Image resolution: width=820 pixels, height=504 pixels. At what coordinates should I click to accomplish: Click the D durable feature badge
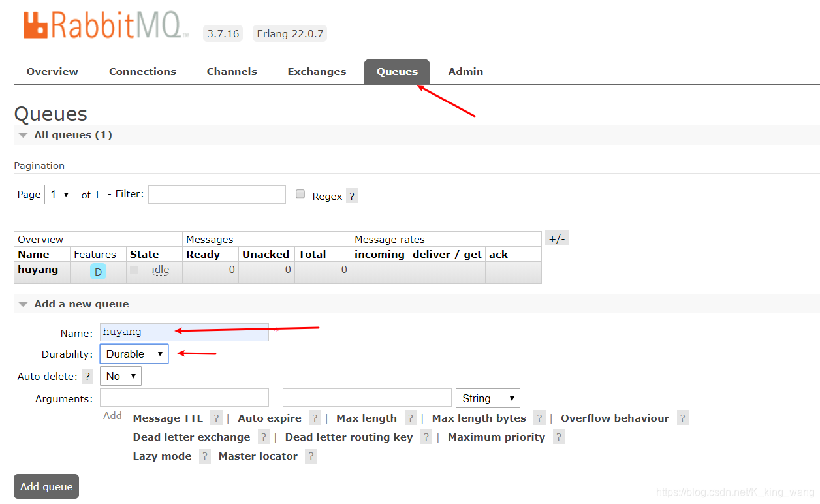[98, 272]
